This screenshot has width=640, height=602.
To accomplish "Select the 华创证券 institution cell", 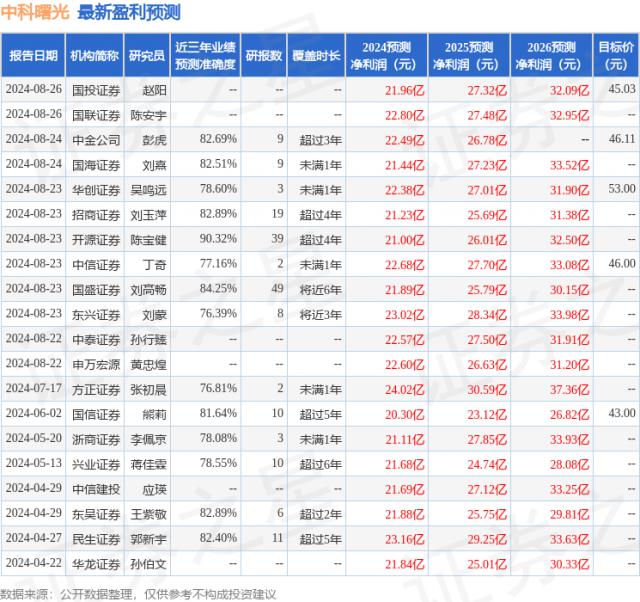I will [95, 189].
